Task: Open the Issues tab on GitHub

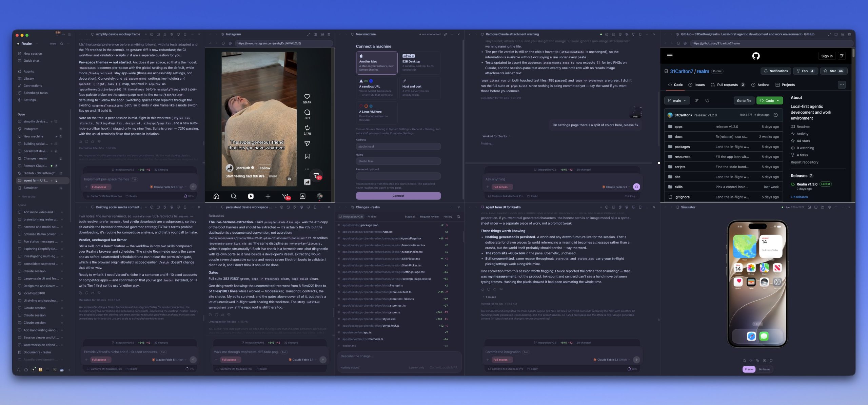Action: click(696, 85)
